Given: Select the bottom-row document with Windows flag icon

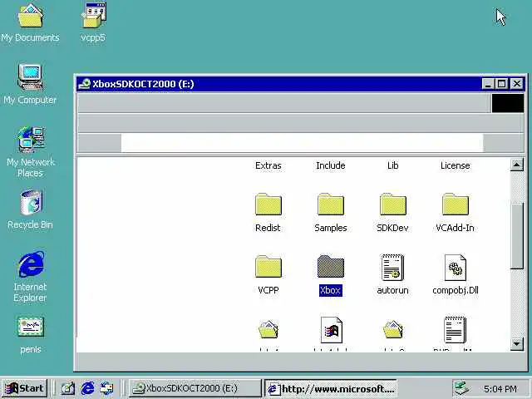Looking at the screenshot, I should point(331,330).
